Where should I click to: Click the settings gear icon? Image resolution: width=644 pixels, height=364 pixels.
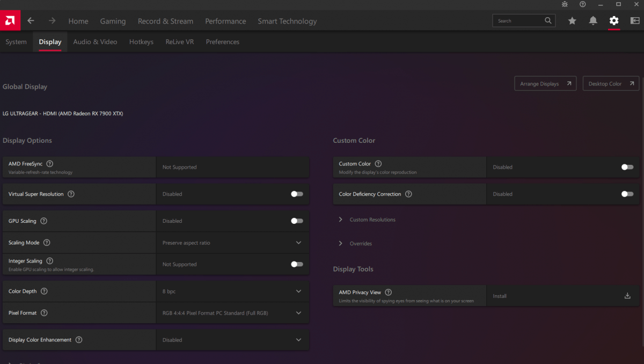613,20
